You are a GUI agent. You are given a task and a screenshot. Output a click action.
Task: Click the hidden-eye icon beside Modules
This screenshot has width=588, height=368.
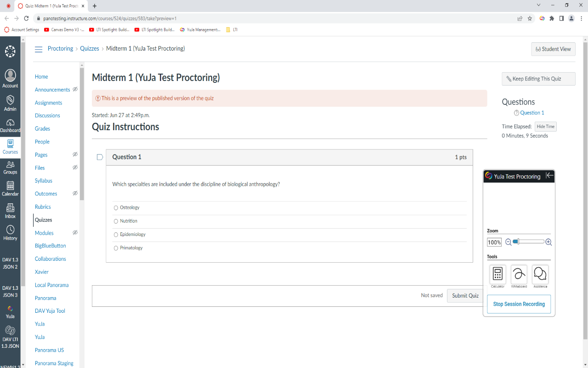[x=75, y=233]
